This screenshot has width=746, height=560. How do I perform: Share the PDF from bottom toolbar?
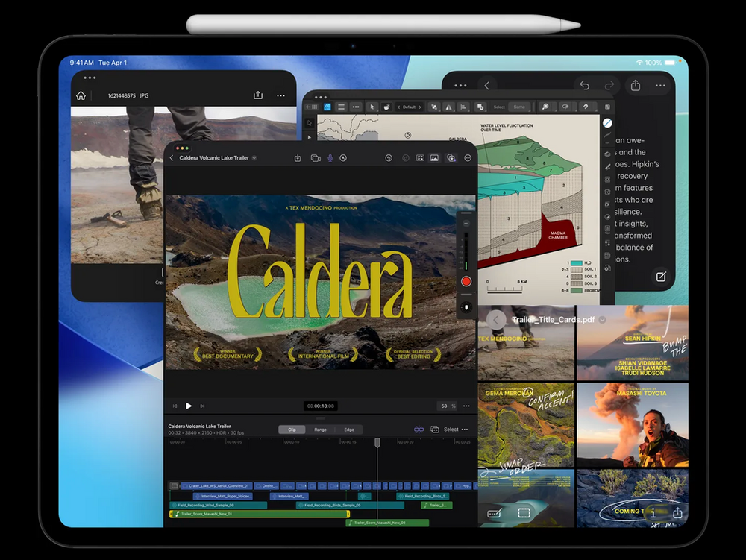point(677,512)
